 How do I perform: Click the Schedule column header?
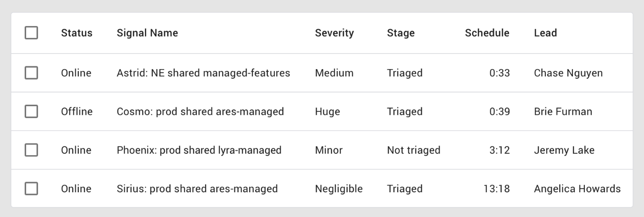point(487,33)
